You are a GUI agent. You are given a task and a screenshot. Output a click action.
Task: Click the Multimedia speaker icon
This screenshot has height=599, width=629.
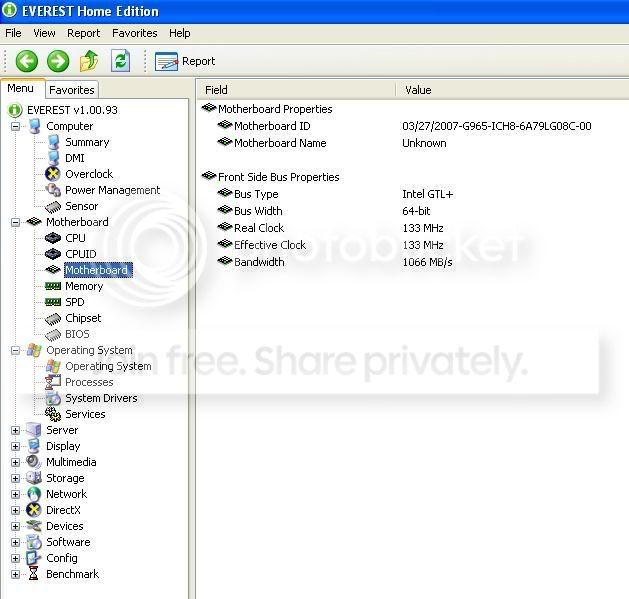tap(34, 462)
